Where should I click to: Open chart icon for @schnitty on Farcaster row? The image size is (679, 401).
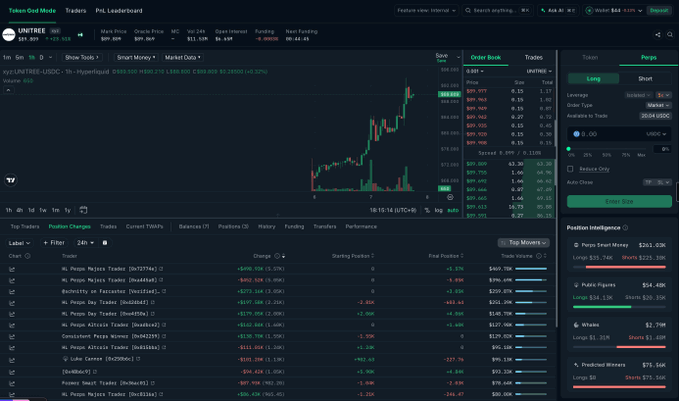tap(12, 291)
